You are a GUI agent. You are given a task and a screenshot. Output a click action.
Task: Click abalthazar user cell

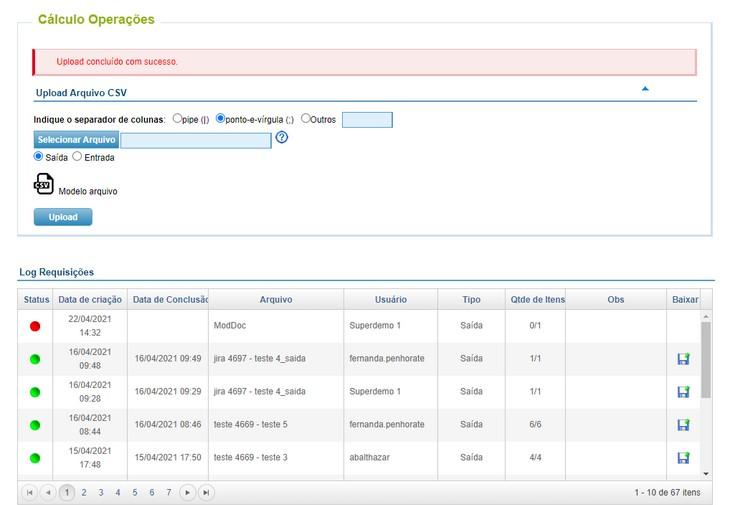click(x=369, y=457)
